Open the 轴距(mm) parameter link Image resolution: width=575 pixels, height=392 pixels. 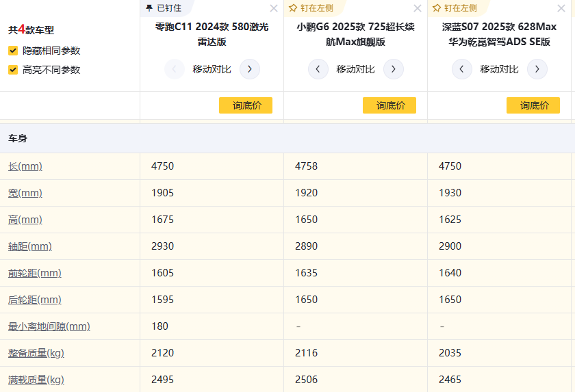tap(29, 246)
